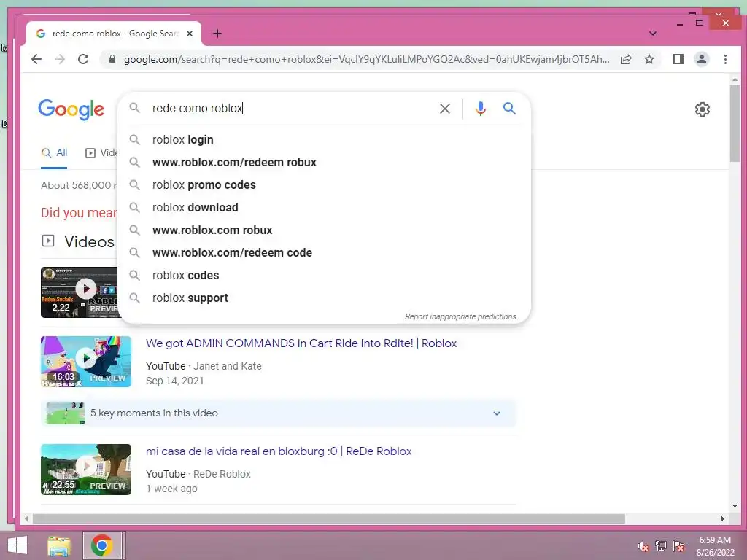
Task: Open Action Center flag tray icon
Action: 678,546
